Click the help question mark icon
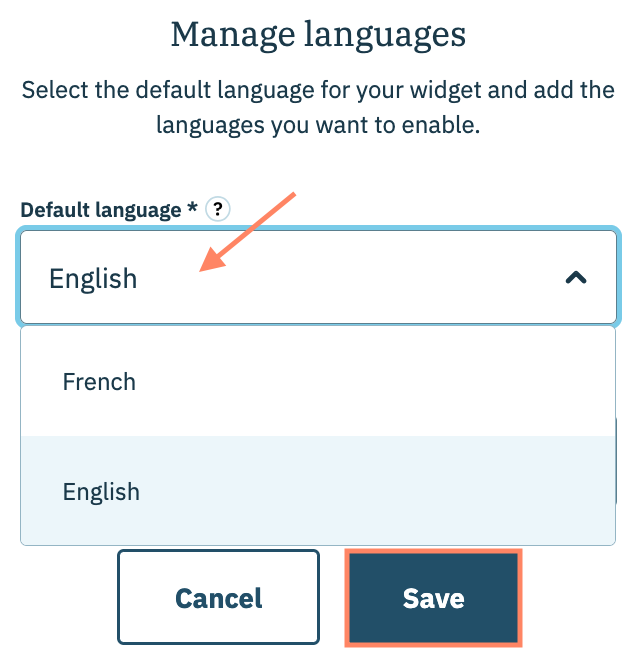641x663 pixels. click(217, 209)
